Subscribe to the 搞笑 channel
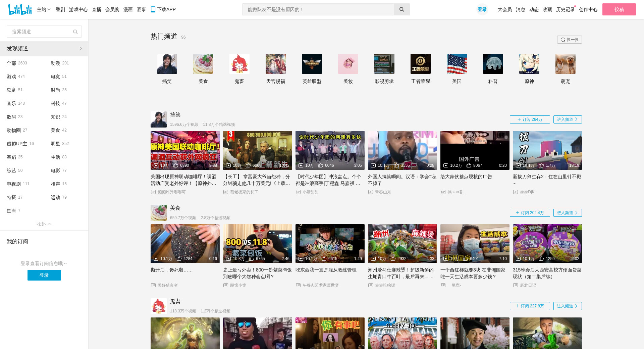 click(530, 119)
